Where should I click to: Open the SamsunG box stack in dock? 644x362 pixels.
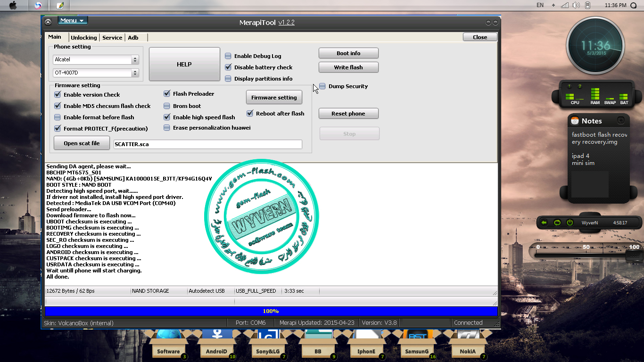[417, 345]
